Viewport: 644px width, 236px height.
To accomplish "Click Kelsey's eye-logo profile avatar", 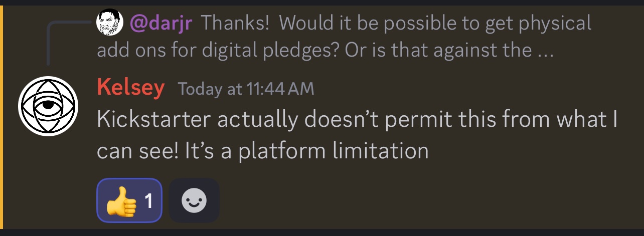I will (x=48, y=106).
